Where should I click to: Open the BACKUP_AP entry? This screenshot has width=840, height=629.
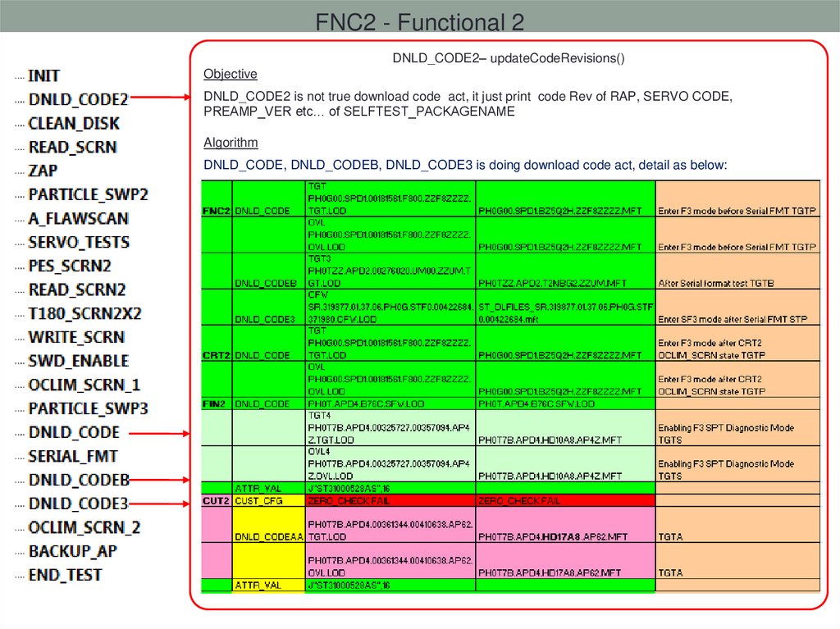(x=72, y=551)
